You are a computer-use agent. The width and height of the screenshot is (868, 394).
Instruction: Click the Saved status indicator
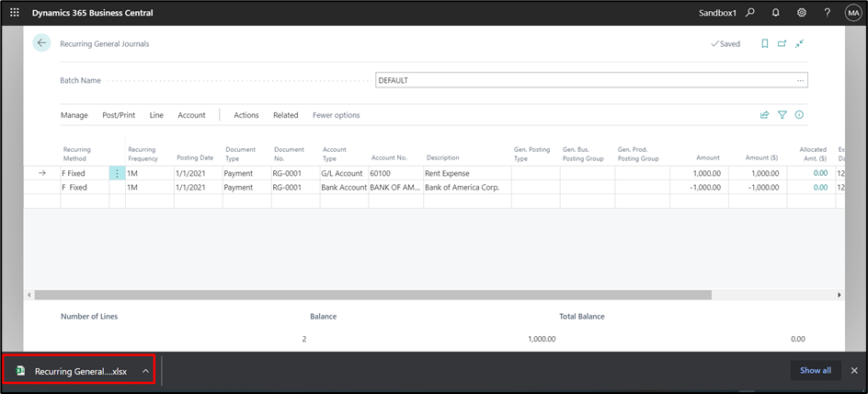click(x=725, y=44)
